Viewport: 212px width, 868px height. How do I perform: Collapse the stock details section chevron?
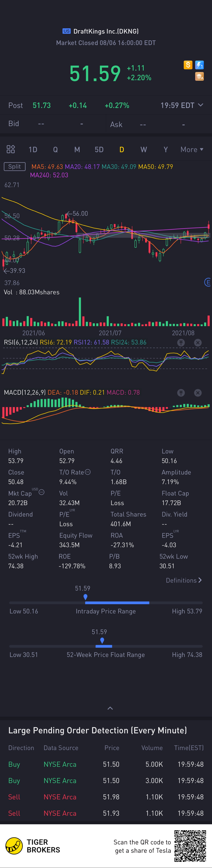[x=110, y=708]
